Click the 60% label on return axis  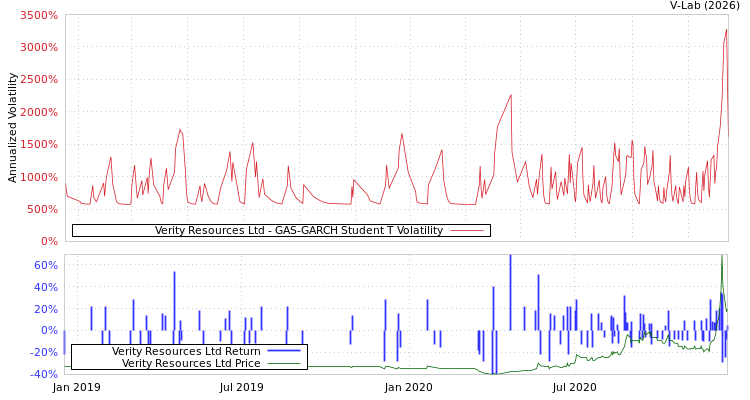click(45, 265)
